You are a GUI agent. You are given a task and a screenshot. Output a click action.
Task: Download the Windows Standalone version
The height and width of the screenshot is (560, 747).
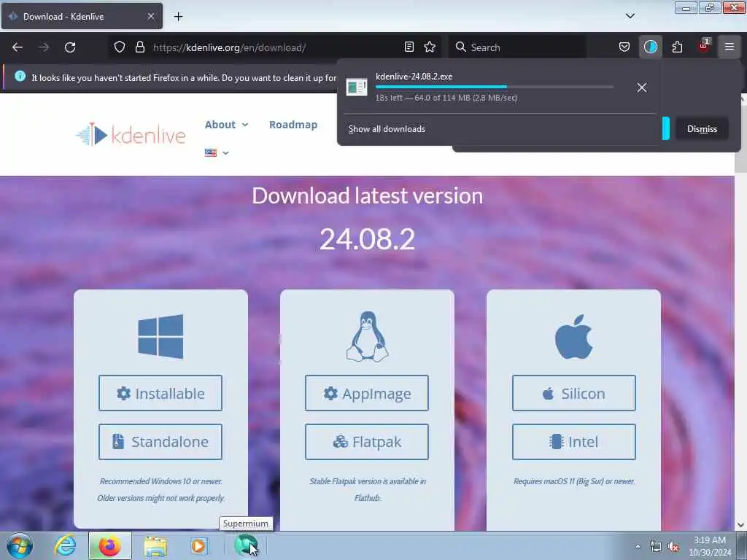160,442
